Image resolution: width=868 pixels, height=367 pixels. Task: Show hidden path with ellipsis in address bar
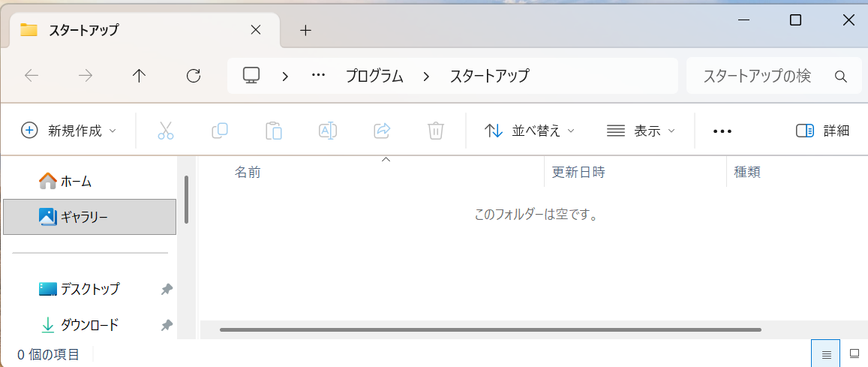point(318,76)
